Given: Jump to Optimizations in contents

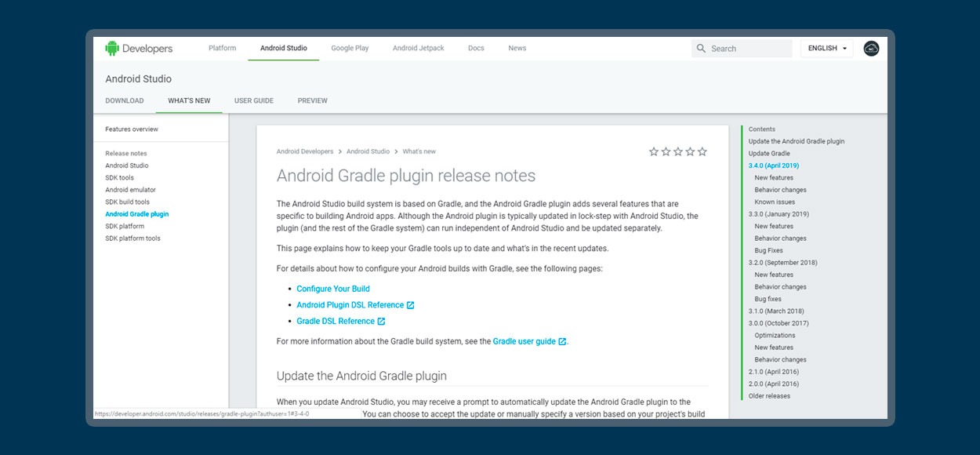Looking at the screenshot, I should pyautogui.click(x=775, y=336).
